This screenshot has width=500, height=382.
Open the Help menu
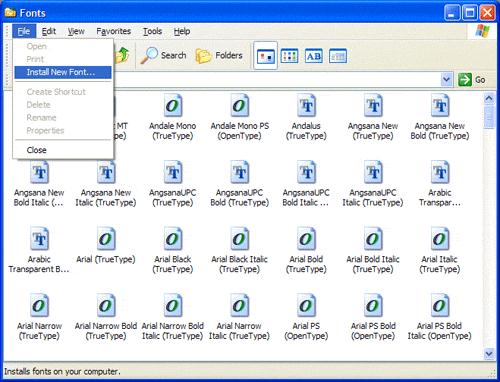[x=182, y=31]
